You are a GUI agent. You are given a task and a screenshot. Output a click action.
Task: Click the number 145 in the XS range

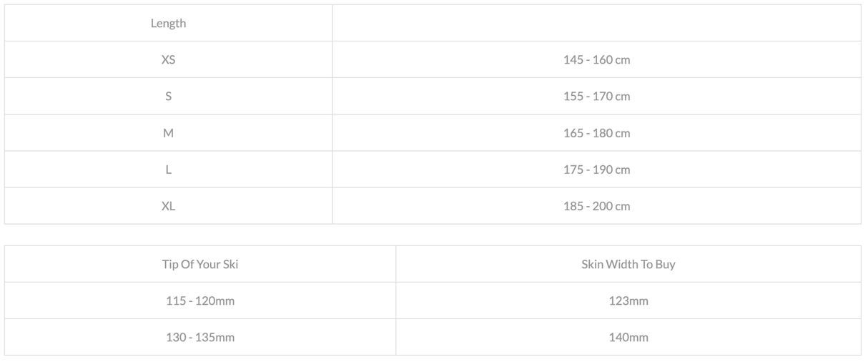pyautogui.click(x=573, y=59)
